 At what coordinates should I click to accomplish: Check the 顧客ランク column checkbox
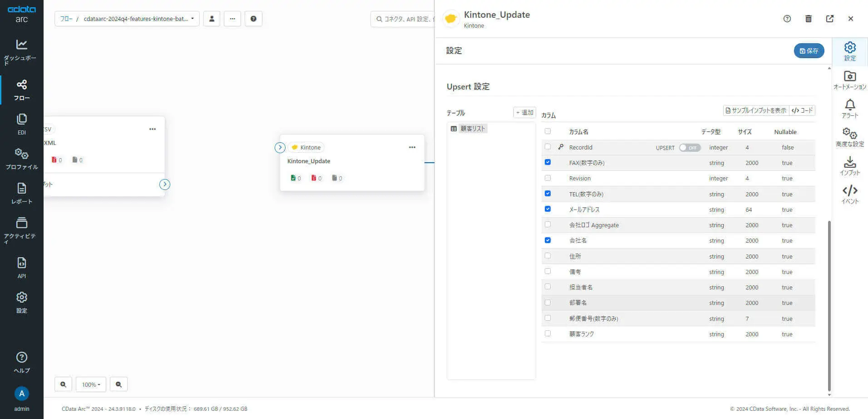[547, 334]
